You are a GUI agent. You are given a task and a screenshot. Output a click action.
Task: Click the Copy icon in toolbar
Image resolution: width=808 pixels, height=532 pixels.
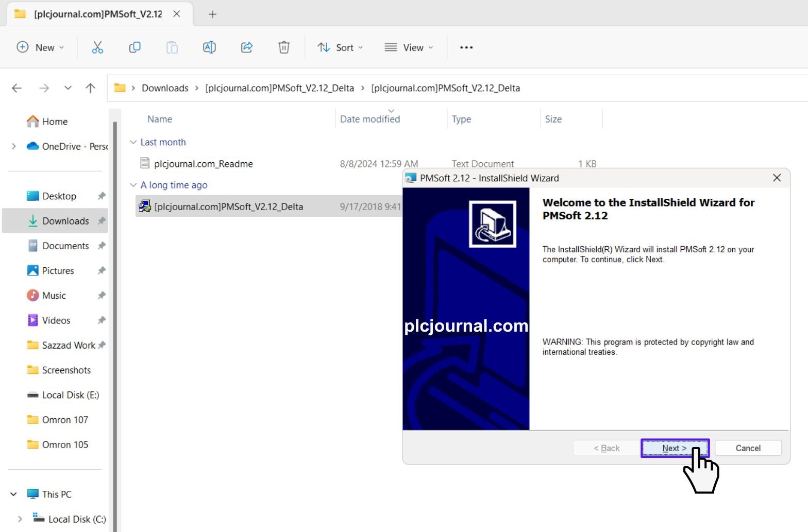134,47
